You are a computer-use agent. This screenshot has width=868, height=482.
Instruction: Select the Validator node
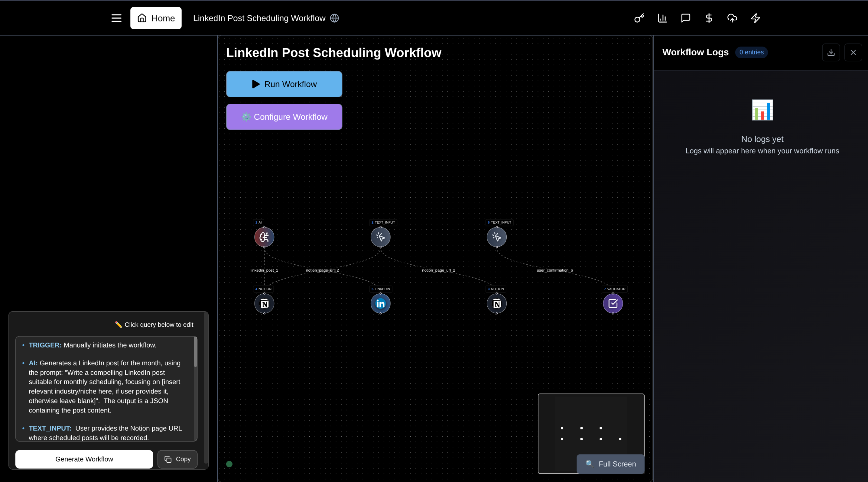click(x=613, y=303)
